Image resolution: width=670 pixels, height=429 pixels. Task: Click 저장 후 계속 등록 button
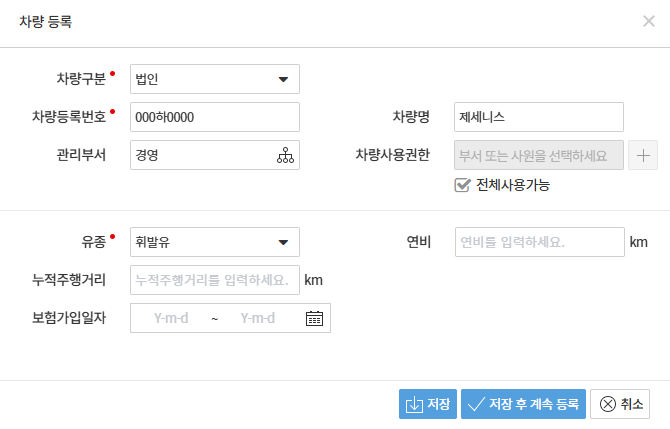(523, 404)
